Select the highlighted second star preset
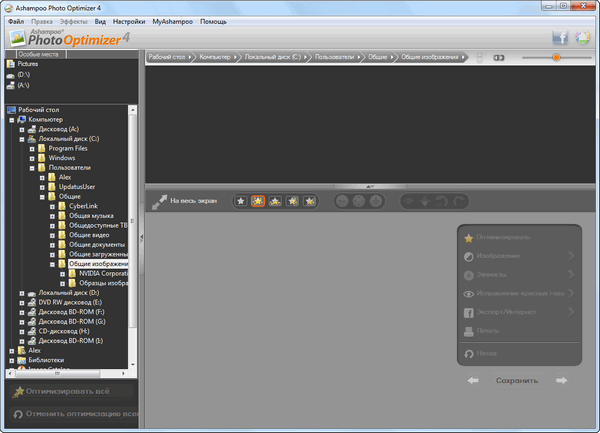 [x=258, y=201]
